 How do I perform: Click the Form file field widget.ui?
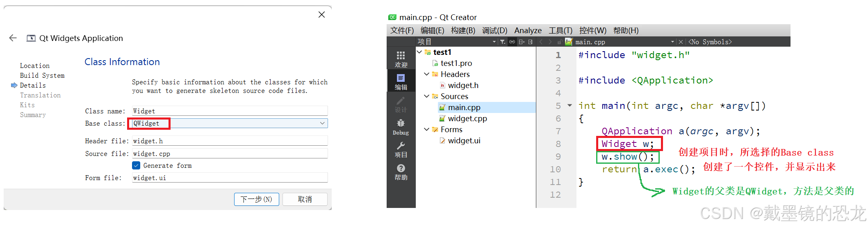[230, 178]
